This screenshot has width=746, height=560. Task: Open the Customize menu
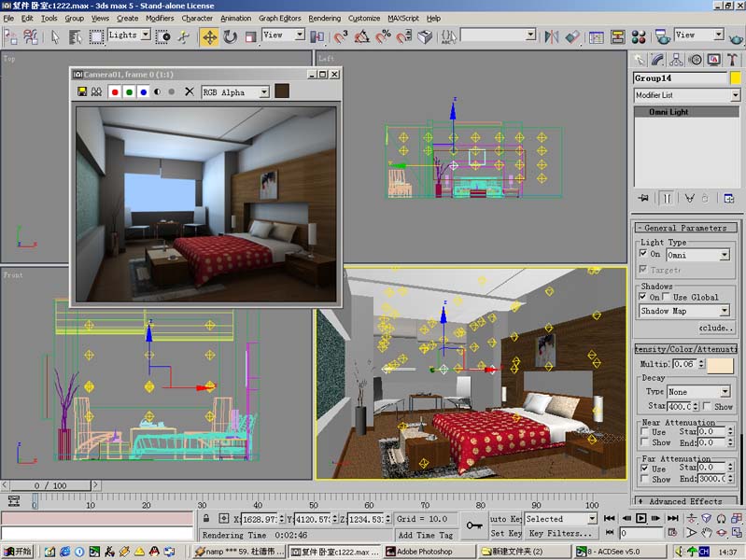tap(364, 18)
